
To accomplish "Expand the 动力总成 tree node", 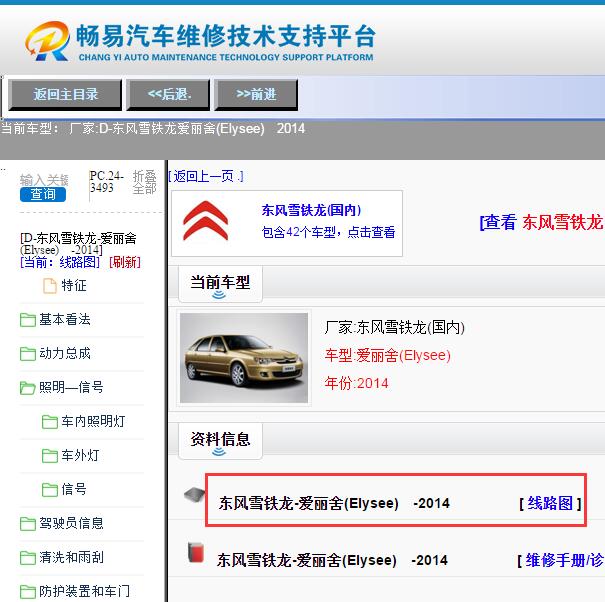I will 65,353.
